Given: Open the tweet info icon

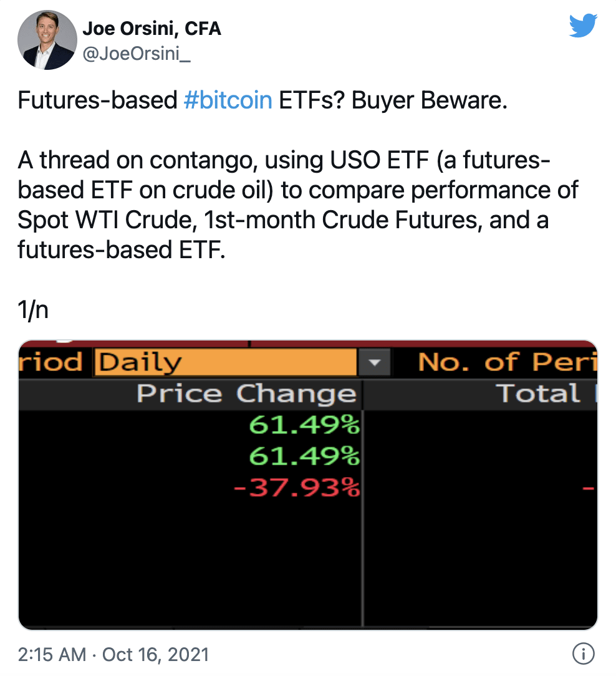Looking at the screenshot, I should tap(583, 654).
